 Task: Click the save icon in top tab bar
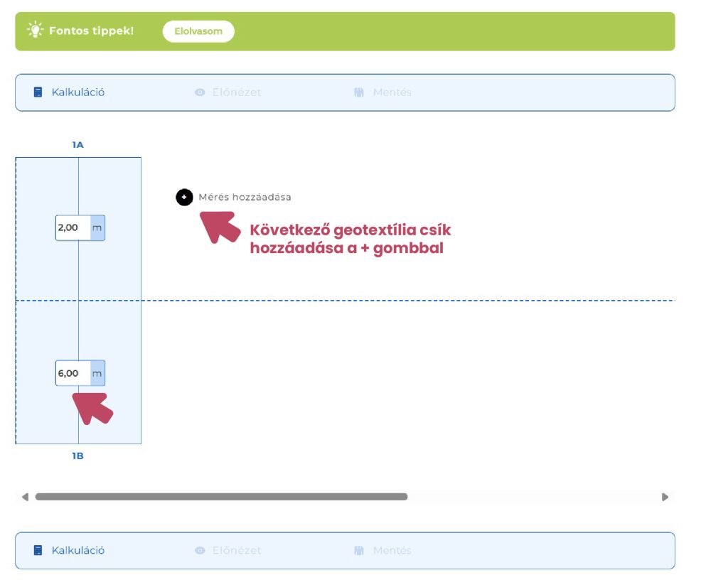point(359,92)
